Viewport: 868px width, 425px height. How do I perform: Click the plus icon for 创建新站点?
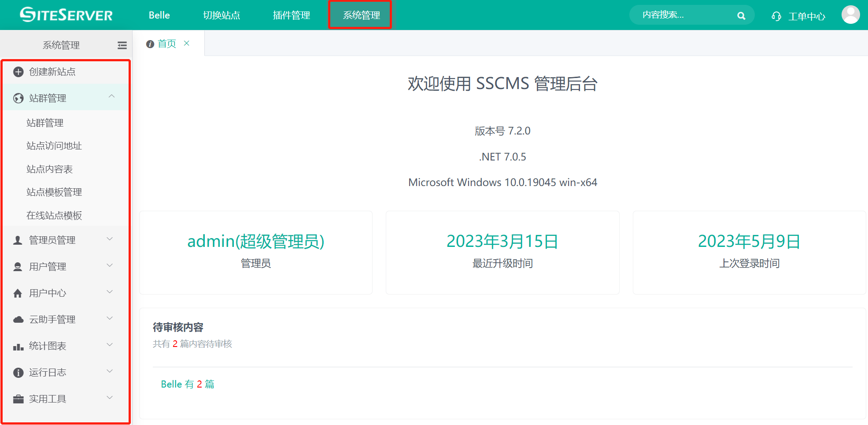(x=18, y=72)
